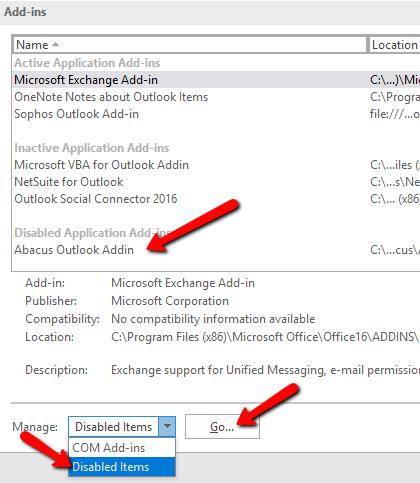Screen dimensions: 420x483
Task: Select Microsoft Exchange Add-in row
Action: (x=216, y=80)
